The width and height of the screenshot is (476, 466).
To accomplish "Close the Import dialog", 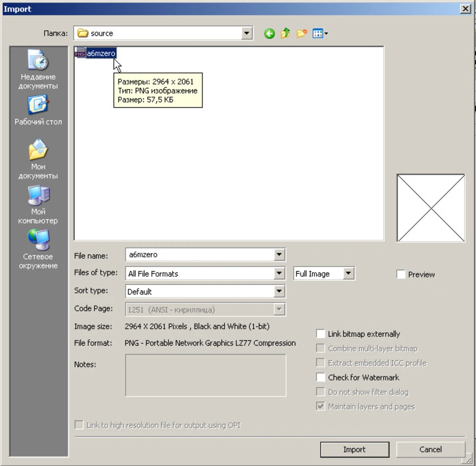I will click(x=465, y=9).
